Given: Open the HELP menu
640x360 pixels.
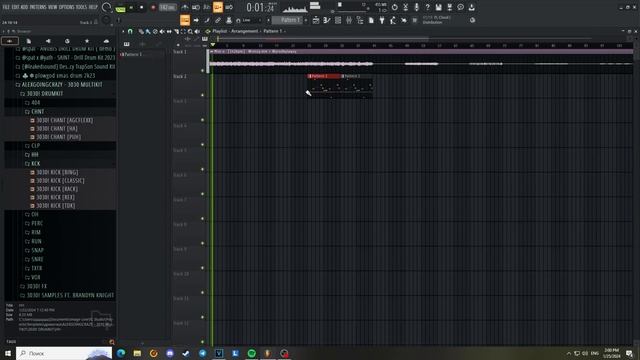Looking at the screenshot, I should pos(93,7).
